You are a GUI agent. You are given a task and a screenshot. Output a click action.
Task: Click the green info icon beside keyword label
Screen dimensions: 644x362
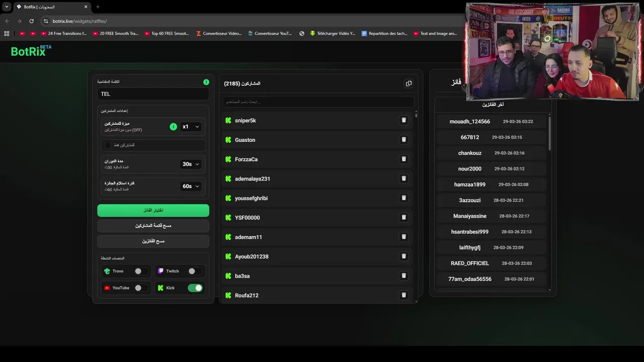[206, 82]
